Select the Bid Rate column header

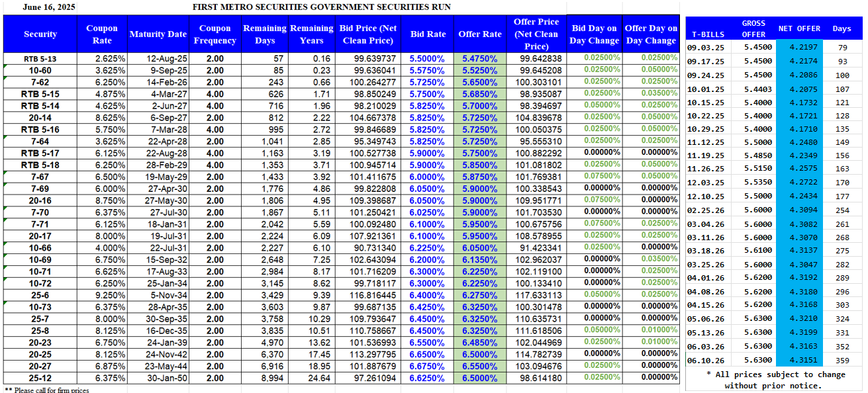[427, 34]
